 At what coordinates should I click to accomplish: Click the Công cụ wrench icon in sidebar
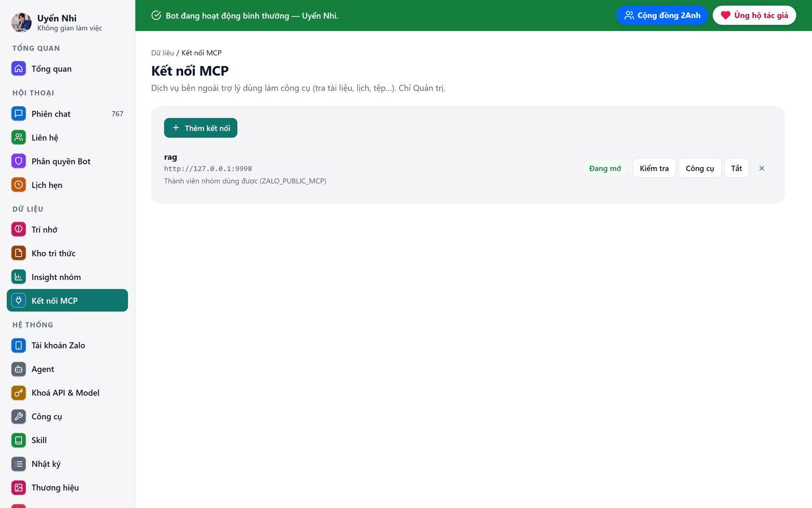pyautogui.click(x=19, y=417)
